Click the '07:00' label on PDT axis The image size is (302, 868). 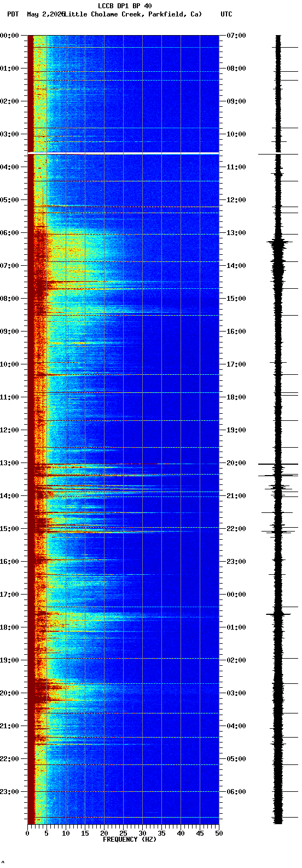[x=9, y=266]
